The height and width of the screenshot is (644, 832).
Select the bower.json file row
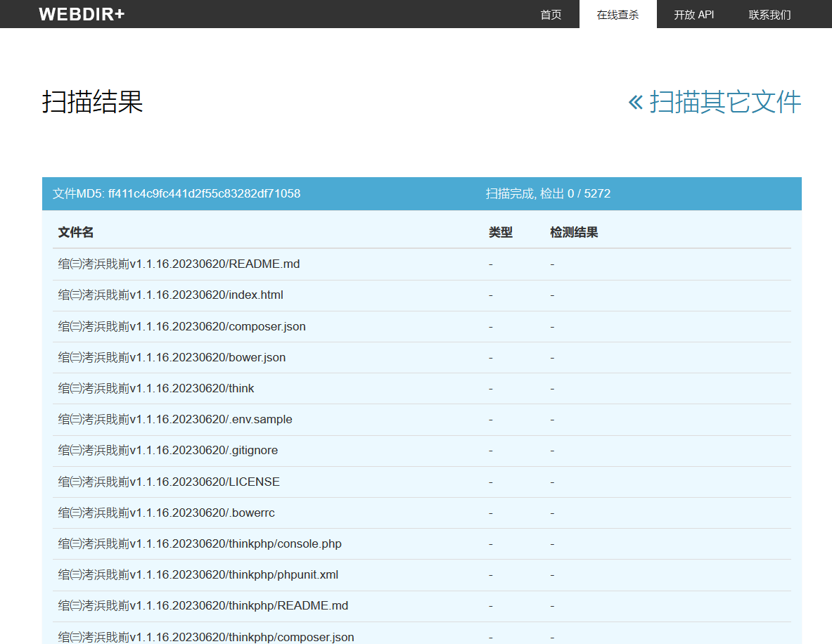pos(172,357)
